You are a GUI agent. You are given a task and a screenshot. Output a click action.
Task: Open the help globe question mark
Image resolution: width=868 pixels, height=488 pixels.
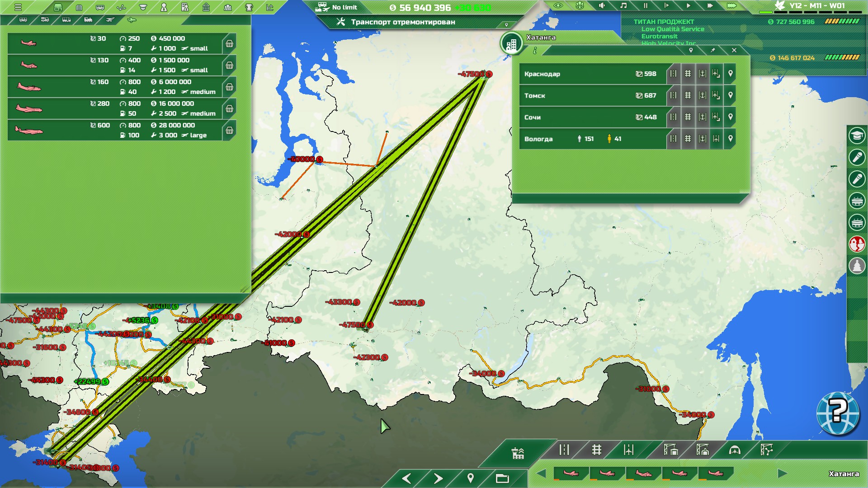(x=837, y=413)
